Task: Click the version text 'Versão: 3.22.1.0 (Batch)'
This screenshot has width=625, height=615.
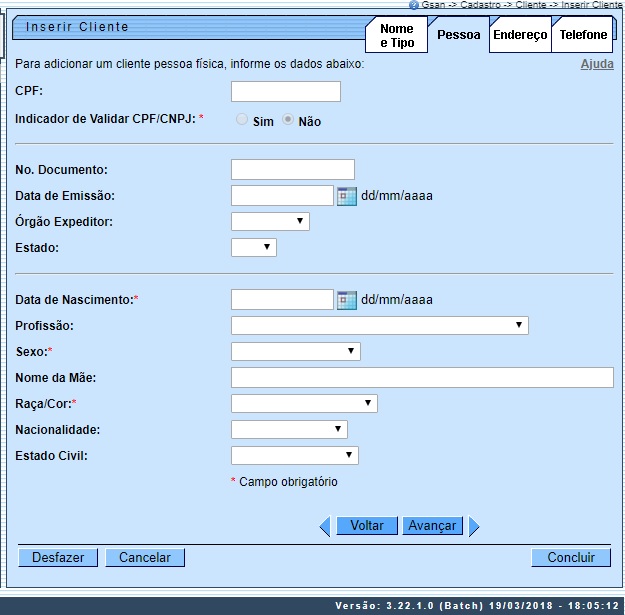Action: tap(409, 606)
